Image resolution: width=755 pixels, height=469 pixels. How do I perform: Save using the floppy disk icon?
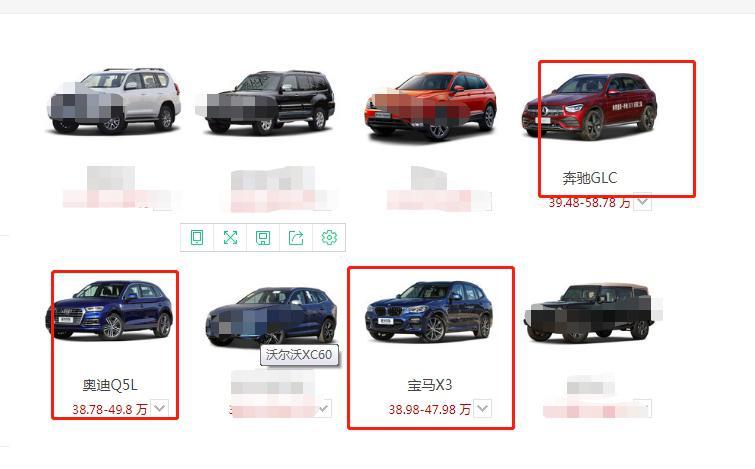click(x=263, y=237)
